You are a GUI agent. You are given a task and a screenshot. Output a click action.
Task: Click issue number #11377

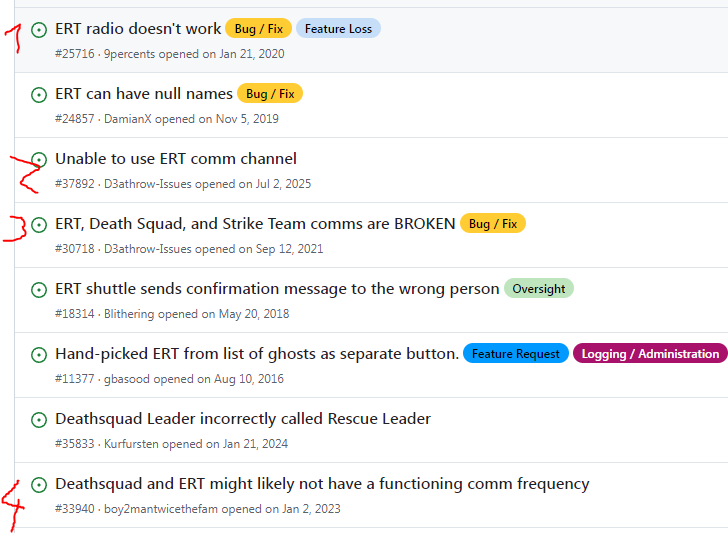(x=75, y=379)
